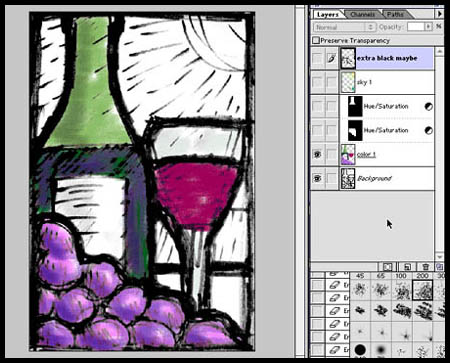Toggle the link box for 'sky 1' layer

point(332,82)
